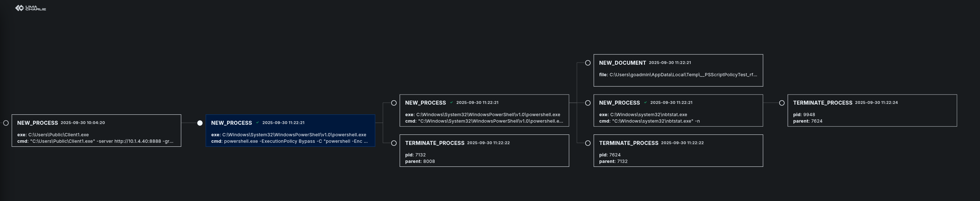Select the TERMINATE_PROCESS card with pid 7624
Viewport: 980px width, 201px height.
point(678,151)
